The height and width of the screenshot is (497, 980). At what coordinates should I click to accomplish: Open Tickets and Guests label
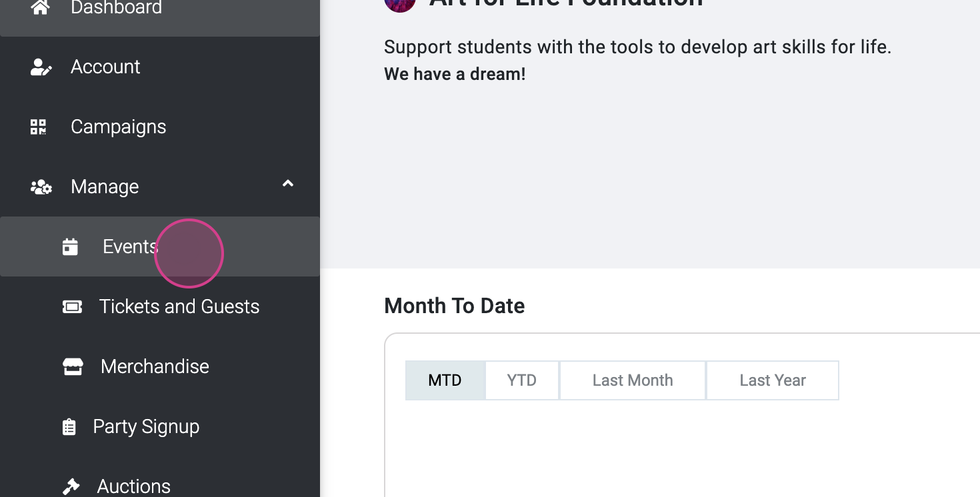click(x=179, y=306)
